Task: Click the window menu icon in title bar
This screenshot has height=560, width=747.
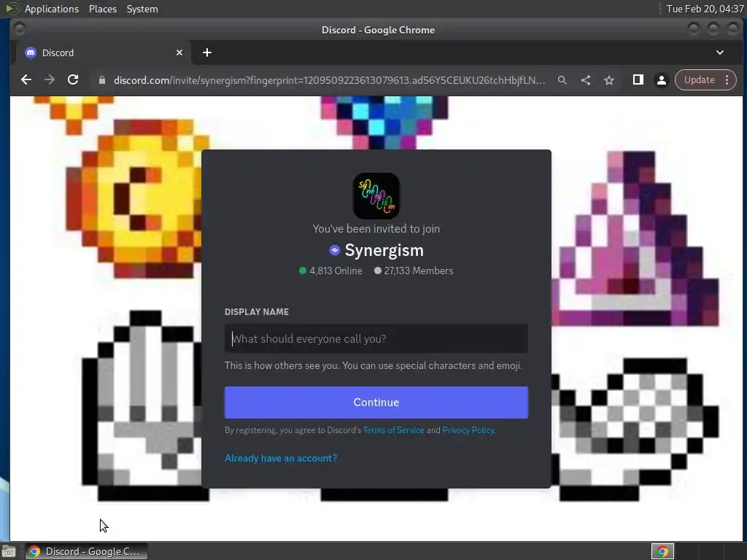Action: [19, 29]
